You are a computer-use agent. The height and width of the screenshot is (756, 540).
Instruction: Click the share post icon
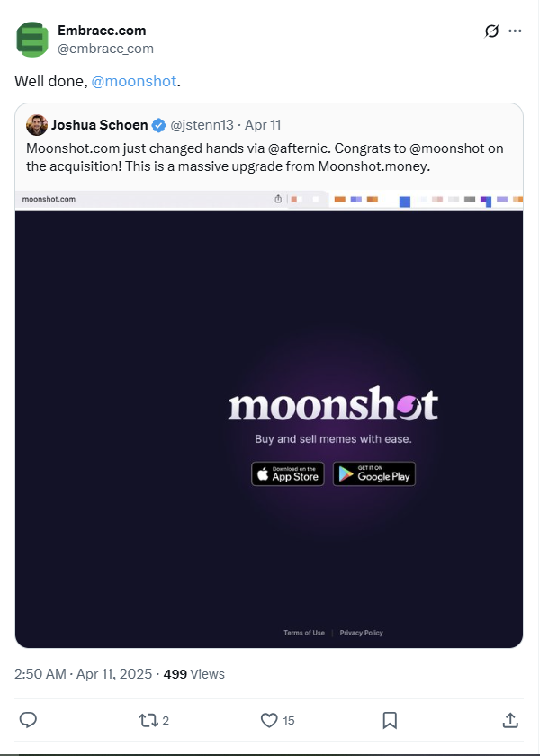click(509, 719)
